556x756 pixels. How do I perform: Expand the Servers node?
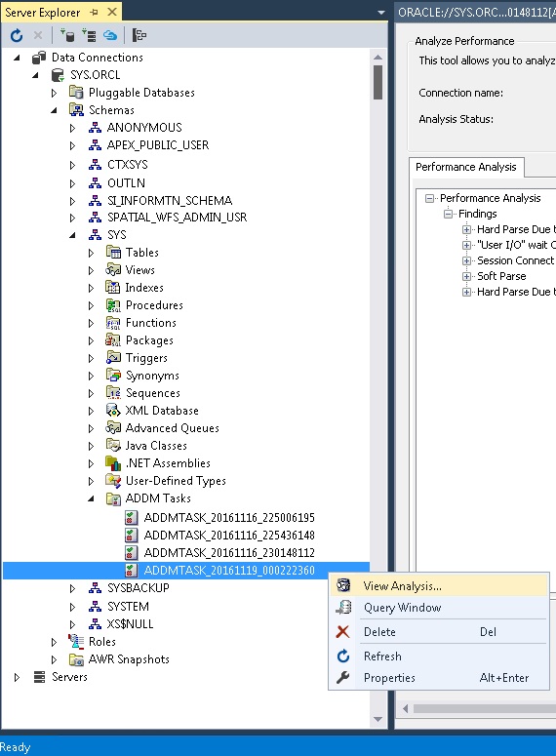pyautogui.click(x=17, y=677)
